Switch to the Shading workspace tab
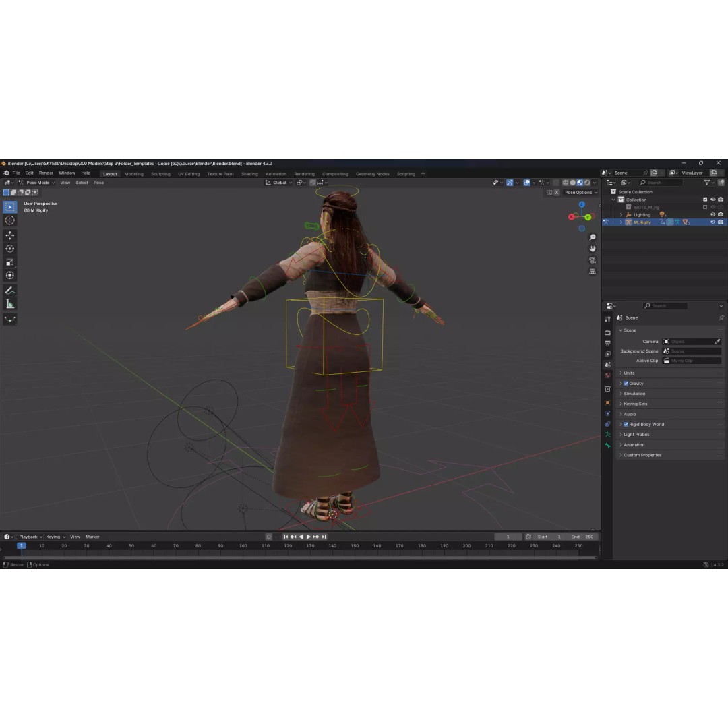The width and height of the screenshot is (728, 728). [249, 174]
